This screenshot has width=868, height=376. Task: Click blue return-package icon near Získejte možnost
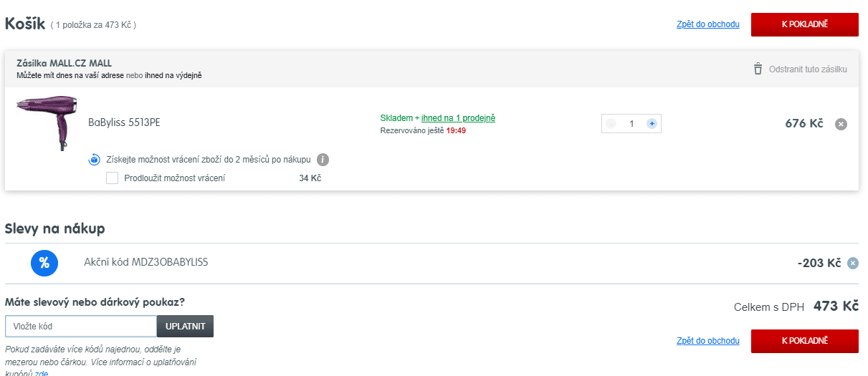tap(94, 160)
